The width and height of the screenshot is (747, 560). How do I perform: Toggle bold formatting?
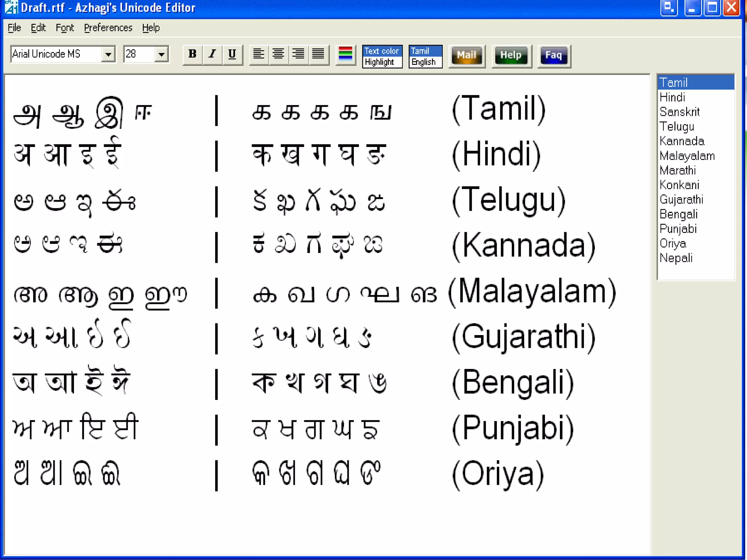(192, 54)
